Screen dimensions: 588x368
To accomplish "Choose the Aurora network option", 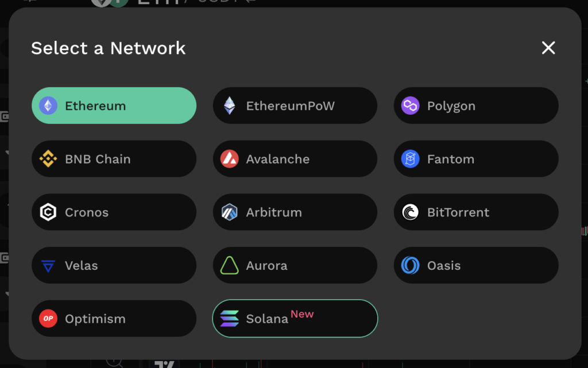I will tap(295, 265).
